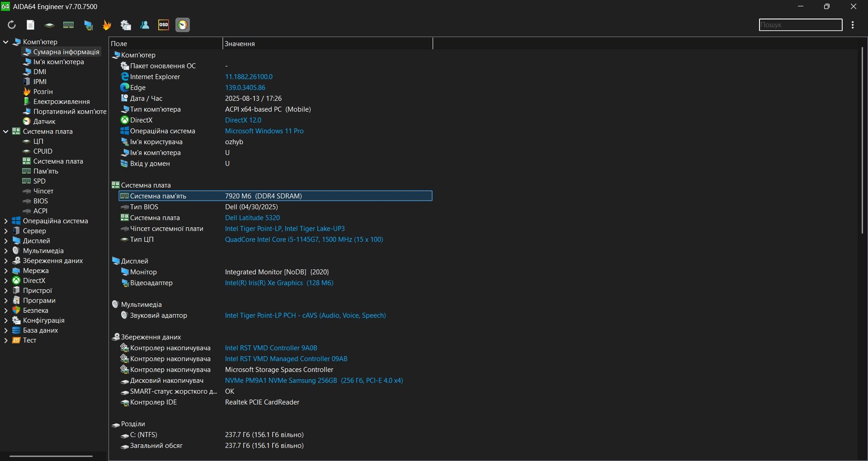Open the Intel RST VMD Controller 9A0B link
This screenshot has height=461, width=868.
(x=271, y=348)
